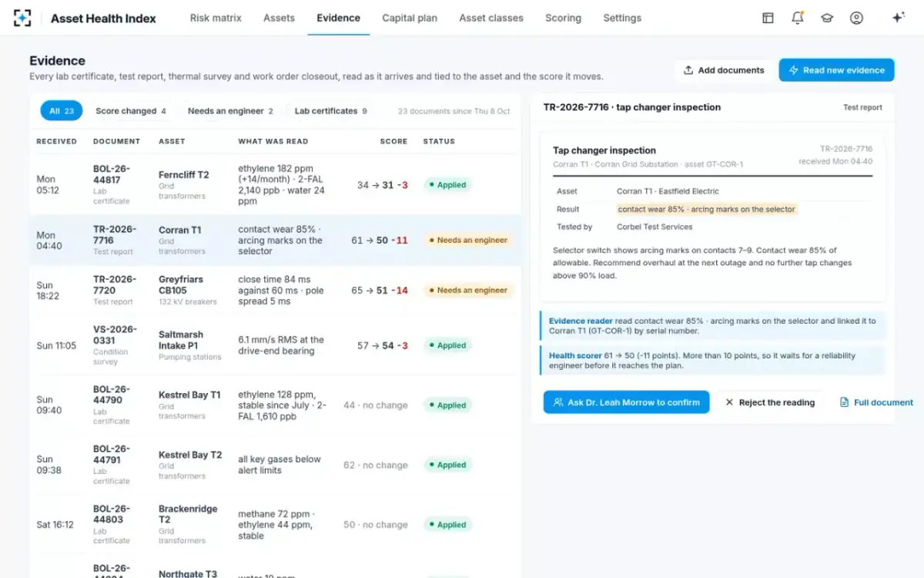Filter by Lab certificates 9
Screen dimensions: 924x578
(x=330, y=111)
